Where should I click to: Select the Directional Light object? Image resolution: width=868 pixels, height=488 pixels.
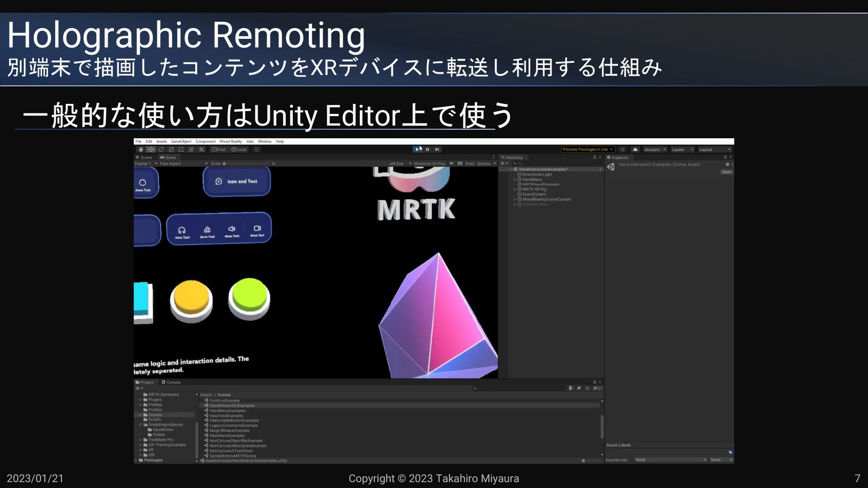(537, 174)
